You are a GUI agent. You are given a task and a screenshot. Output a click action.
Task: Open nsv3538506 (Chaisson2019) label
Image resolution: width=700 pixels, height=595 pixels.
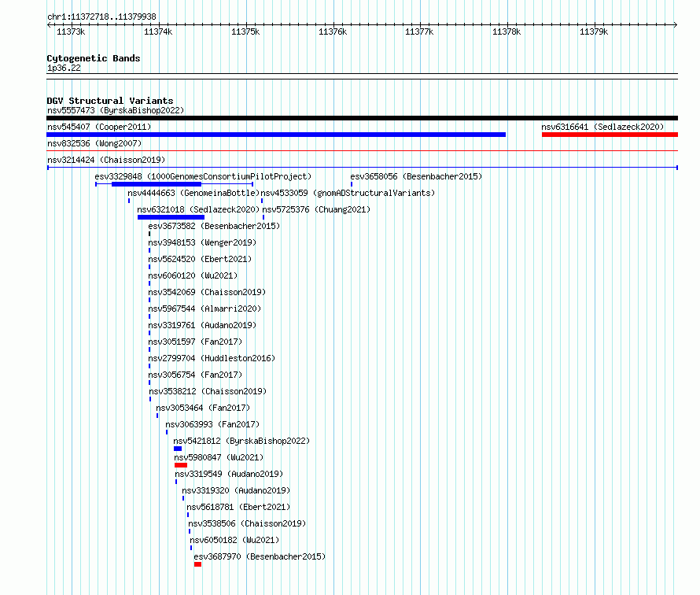[x=247, y=523]
